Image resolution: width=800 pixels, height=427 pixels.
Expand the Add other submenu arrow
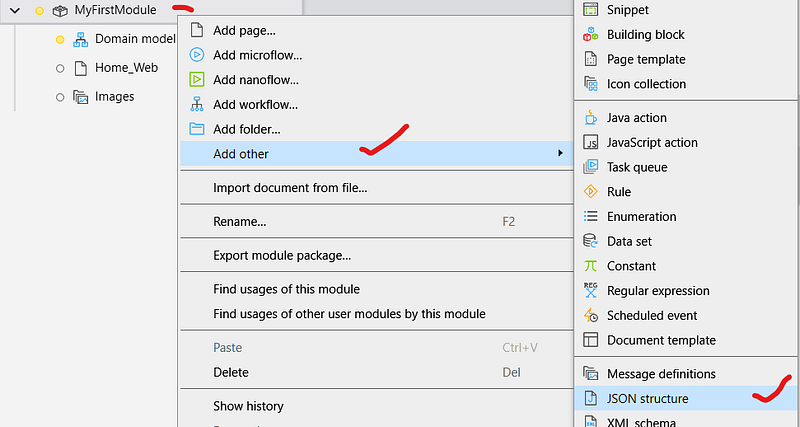(x=559, y=154)
